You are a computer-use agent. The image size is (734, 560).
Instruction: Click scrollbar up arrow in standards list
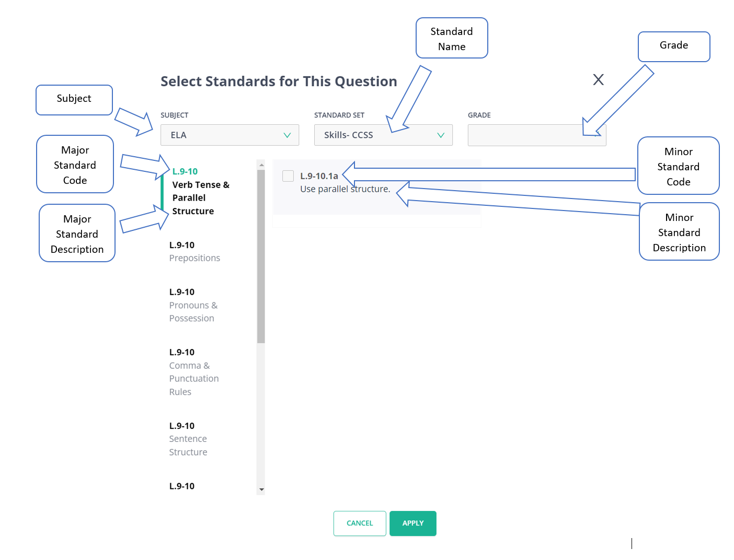tap(261, 165)
